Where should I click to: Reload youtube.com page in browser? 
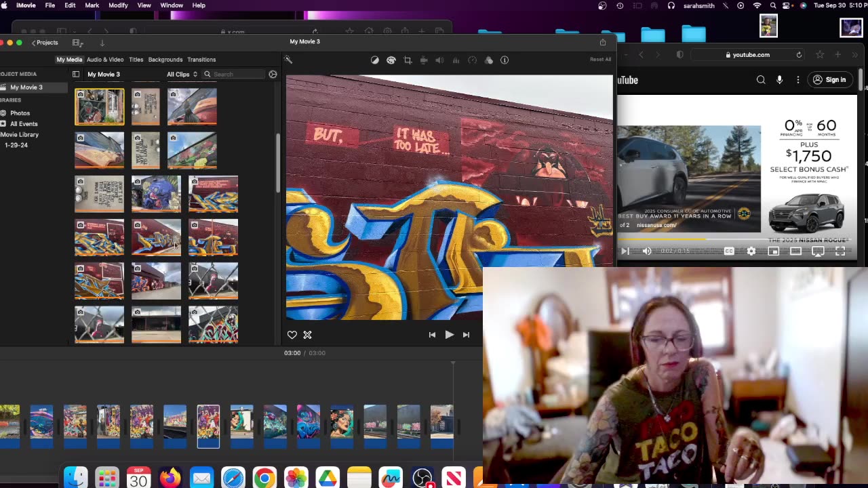pyautogui.click(x=799, y=55)
